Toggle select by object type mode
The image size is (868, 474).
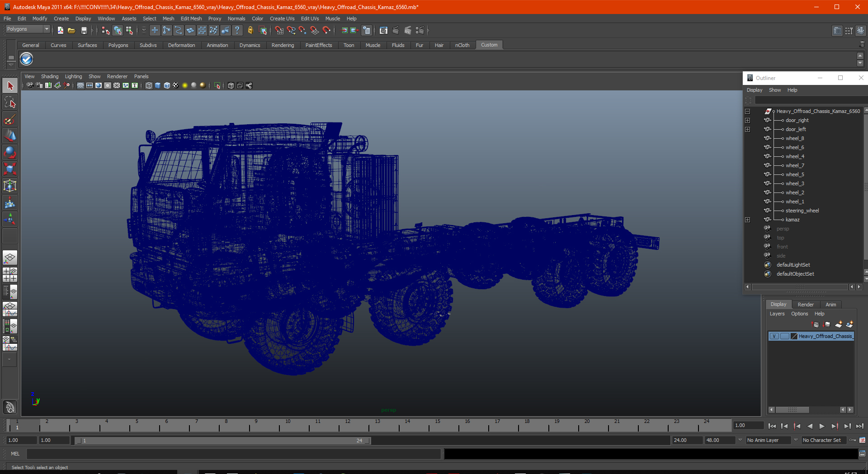tap(118, 30)
